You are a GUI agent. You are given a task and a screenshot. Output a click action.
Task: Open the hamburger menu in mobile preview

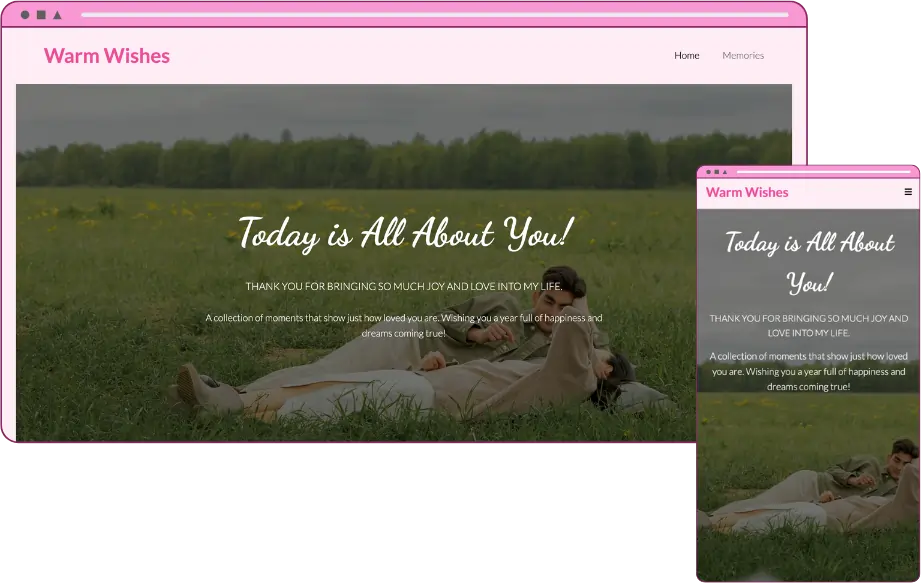pos(908,192)
